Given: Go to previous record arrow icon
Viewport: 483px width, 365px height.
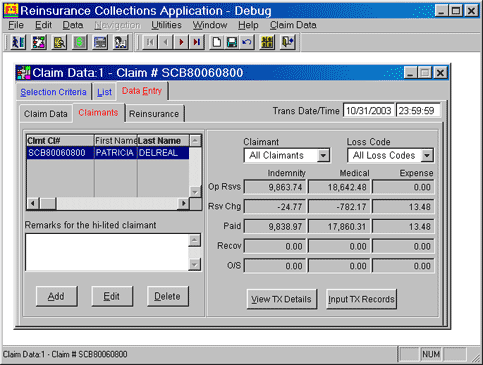Looking at the screenshot, I should [166, 42].
